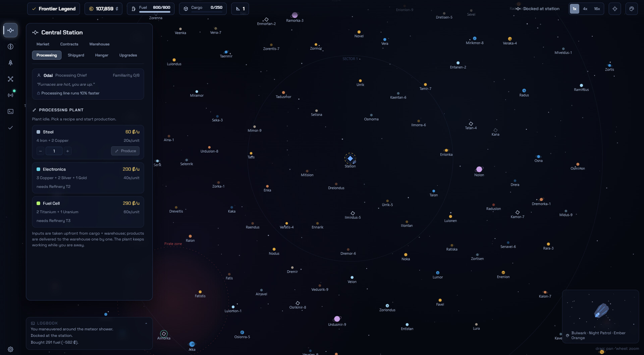
Task: Select the Ilmirdus-5 diamond marker
Action: [x=353, y=213]
